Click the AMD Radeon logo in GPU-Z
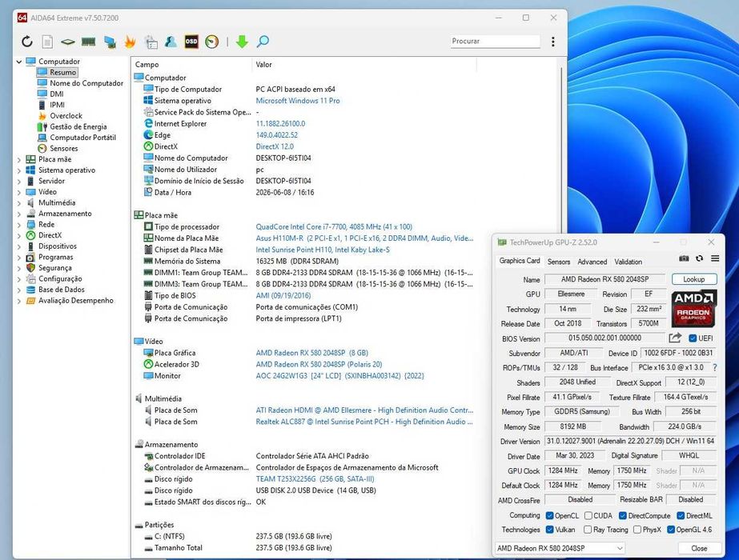This screenshot has width=739, height=560. point(693,309)
